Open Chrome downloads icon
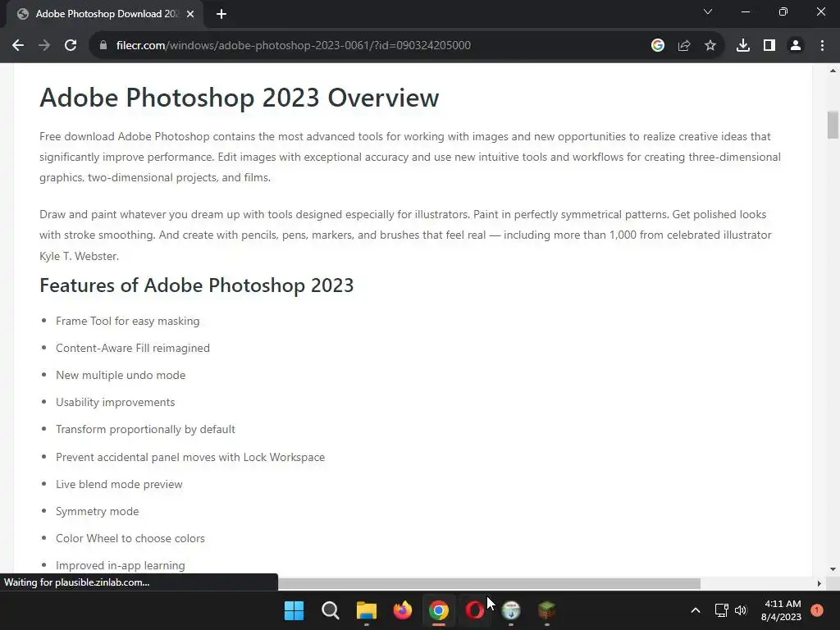 [x=743, y=46]
